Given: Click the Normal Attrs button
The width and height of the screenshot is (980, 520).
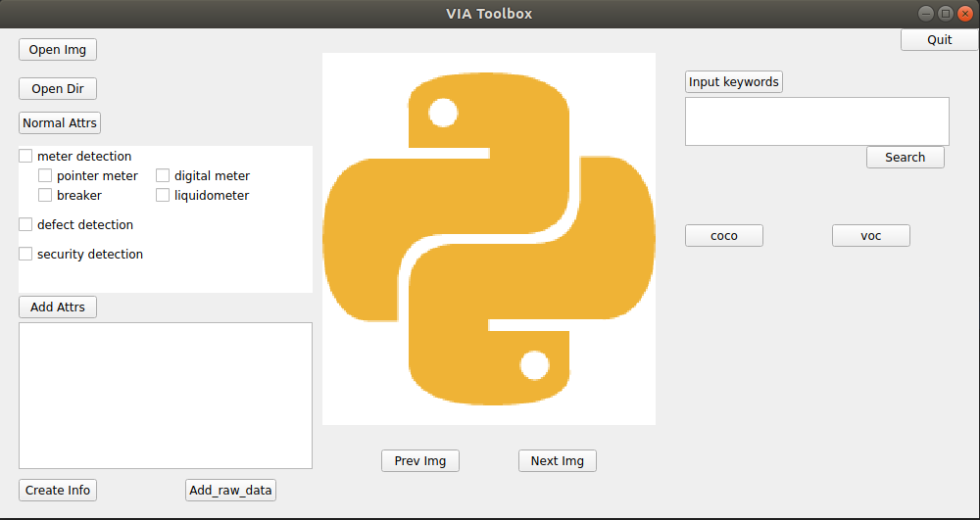Looking at the screenshot, I should point(60,123).
